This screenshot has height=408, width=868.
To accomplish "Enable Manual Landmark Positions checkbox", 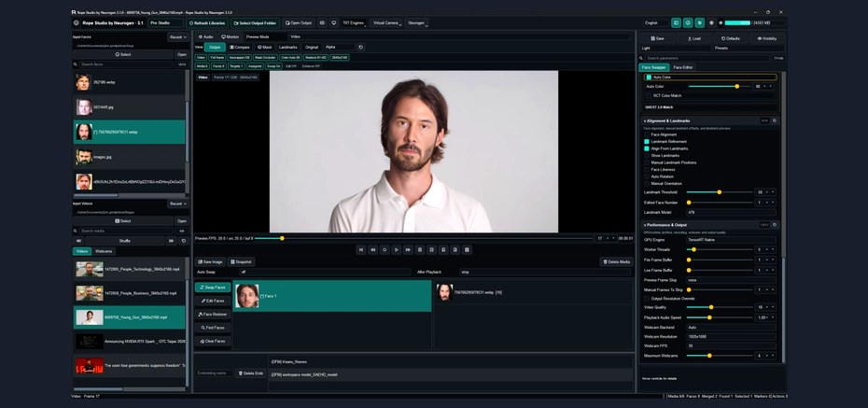I will [x=647, y=162].
